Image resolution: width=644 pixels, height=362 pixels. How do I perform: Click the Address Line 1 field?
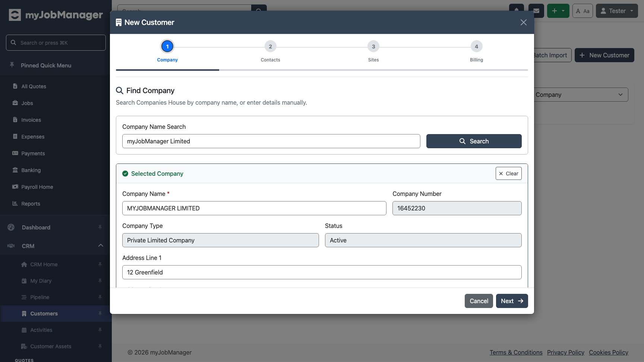click(322, 272)
